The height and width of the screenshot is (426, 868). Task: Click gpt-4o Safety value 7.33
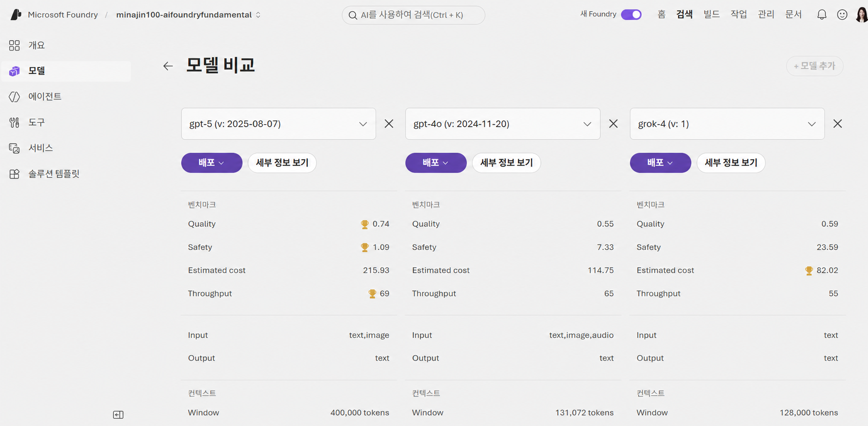coord(605,247)
